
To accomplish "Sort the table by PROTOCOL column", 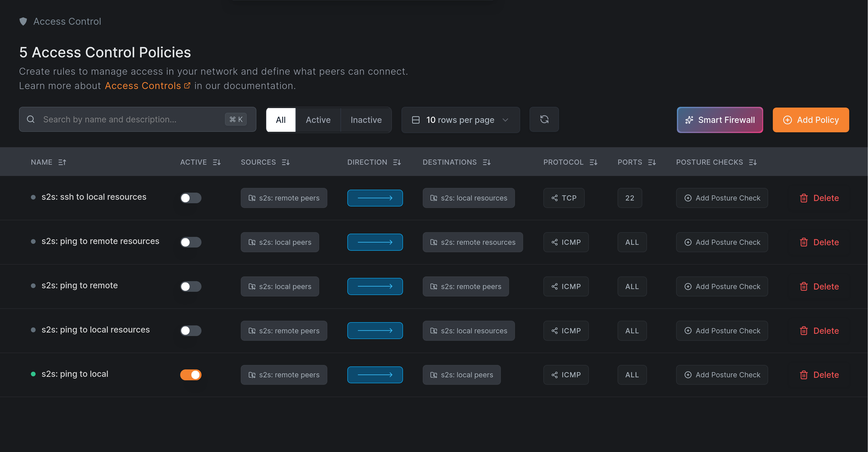I will click(594, 162).
